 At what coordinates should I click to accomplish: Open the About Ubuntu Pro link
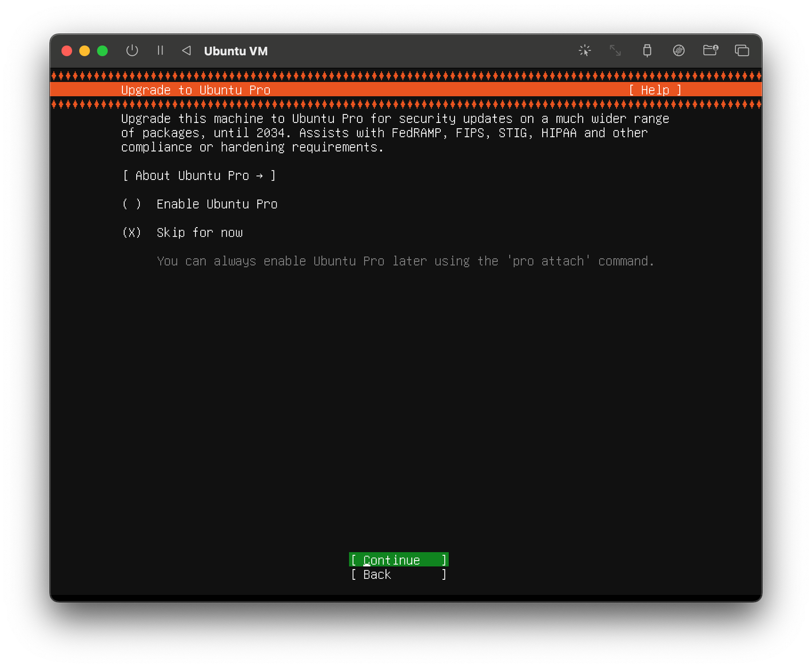199,176
